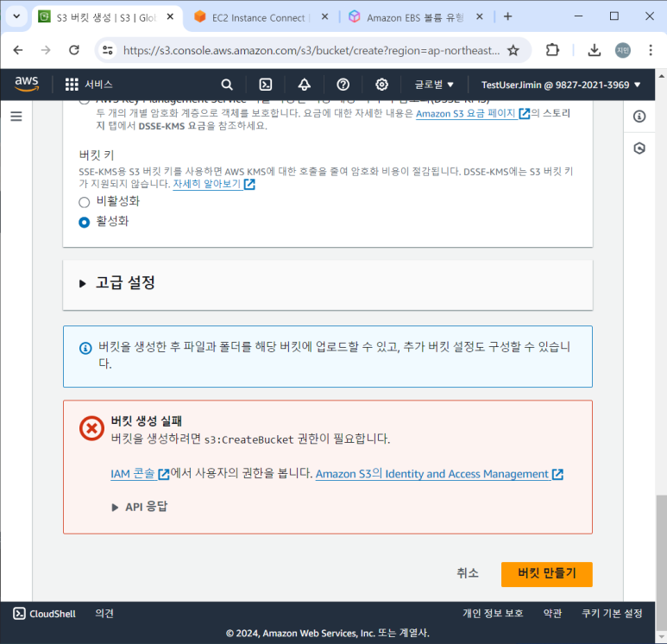Click the 버킷 만들기 button
667x644 pixels.
click(546, 574)
